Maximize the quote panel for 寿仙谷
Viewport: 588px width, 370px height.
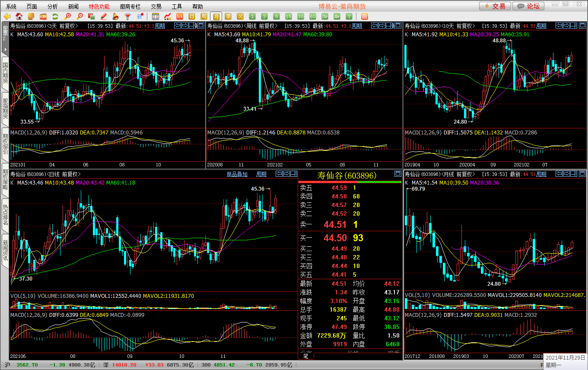click(x=398, y=174)
